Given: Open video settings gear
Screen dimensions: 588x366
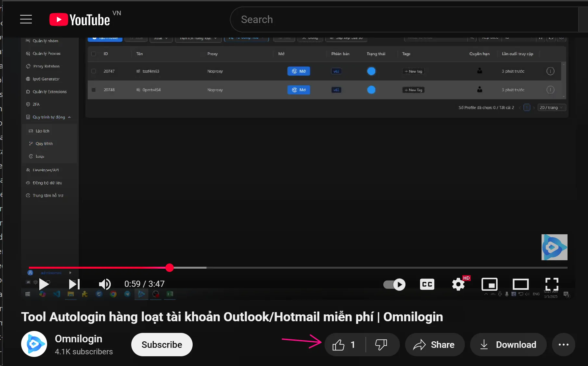Looking at the screenshot, I should tap(458, 285).
